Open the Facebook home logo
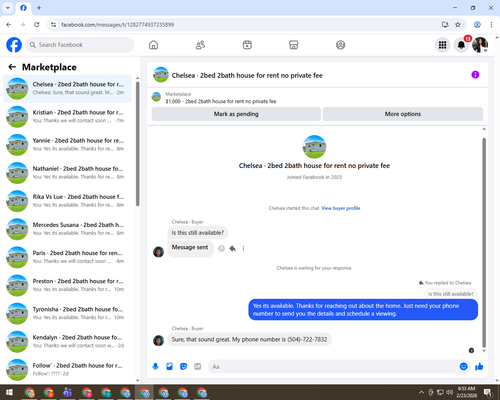Viewport: 500px width, 400px height. tap(14, 45)
